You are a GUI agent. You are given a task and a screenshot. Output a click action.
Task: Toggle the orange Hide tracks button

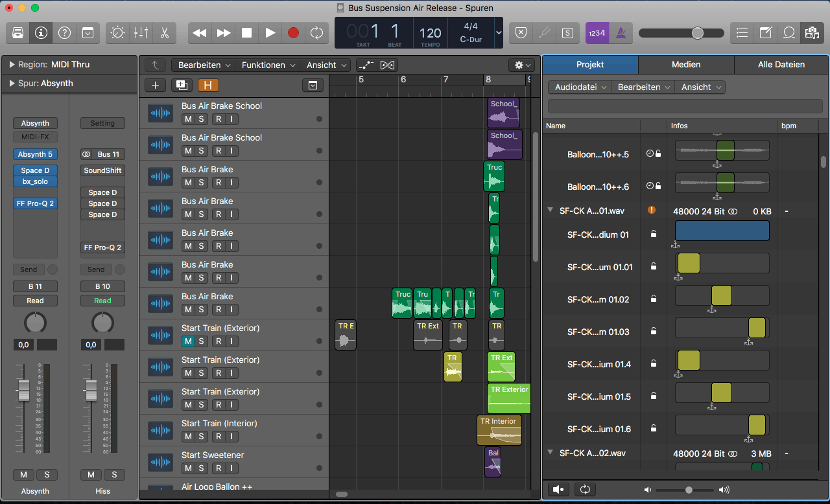point(208,85)
